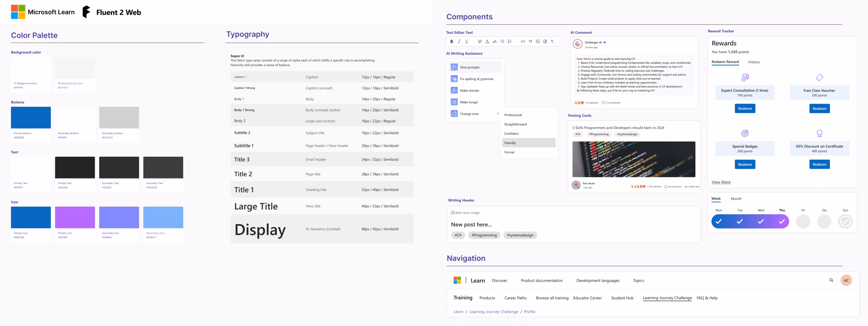Viewport: 868px width, 326px height.
Task: Redeem the 50% Discount on Certificate
Action: click(820, 164)
